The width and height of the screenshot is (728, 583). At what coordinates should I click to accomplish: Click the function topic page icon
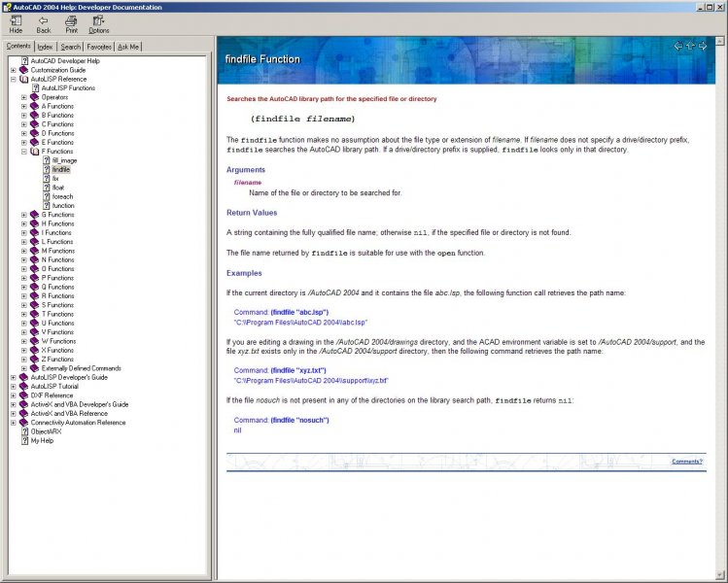pos(47,206)
